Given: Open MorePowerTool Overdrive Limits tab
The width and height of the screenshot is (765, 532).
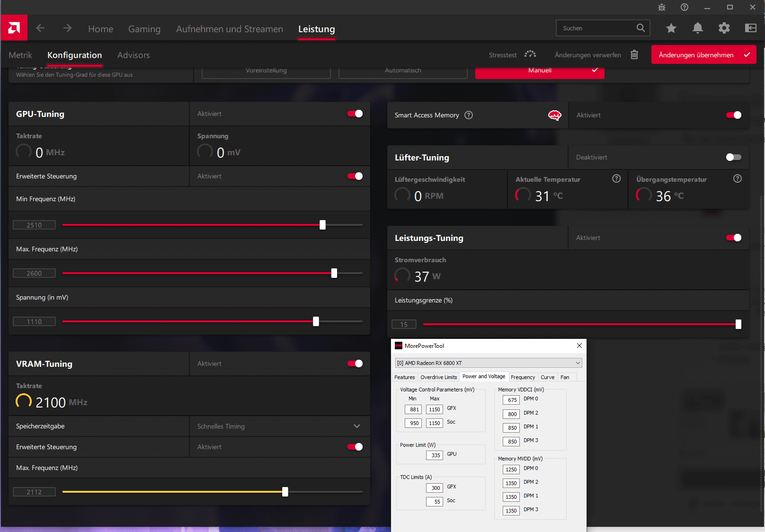Looking at the screenshot, I should coord(439,377).
